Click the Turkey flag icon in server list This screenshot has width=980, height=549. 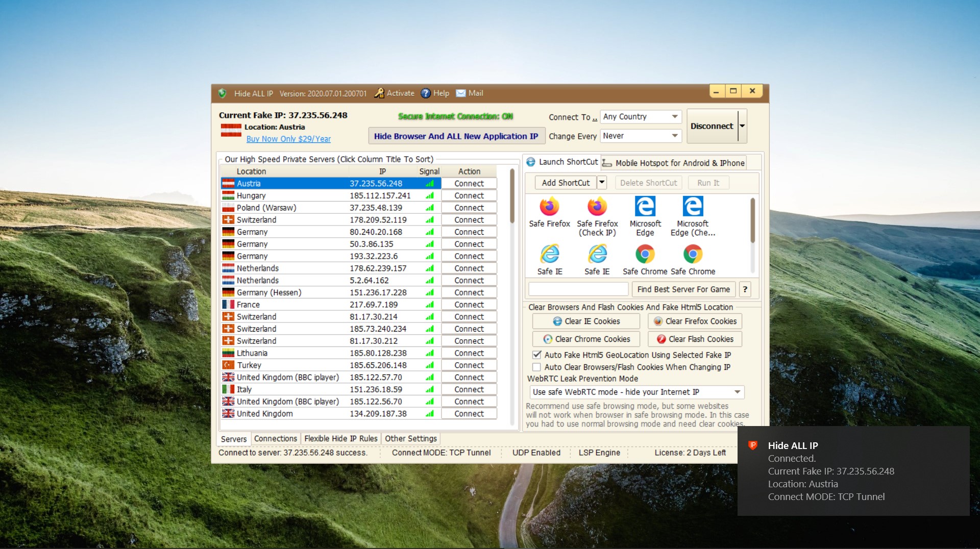point(228,365)
